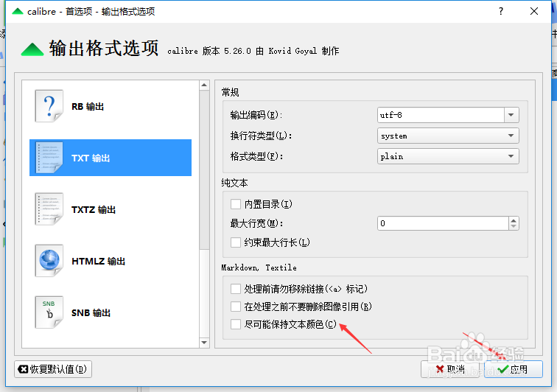Click the 应用 apply button
The image size is (557, 392).
(514, 369)
